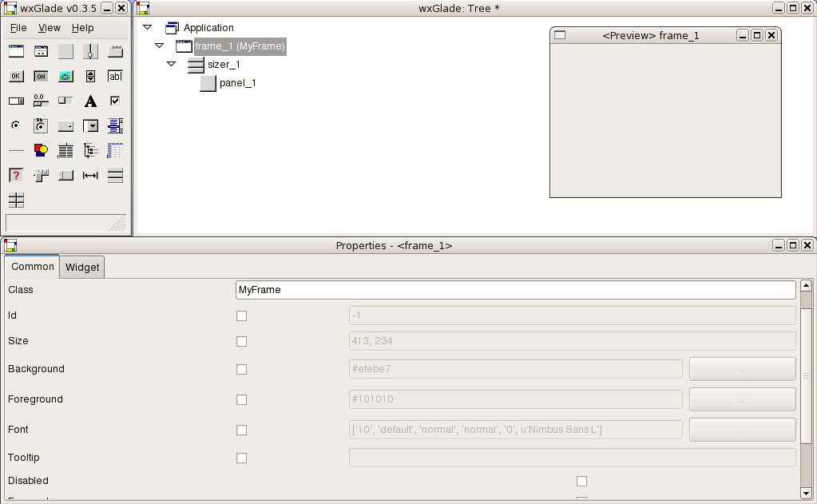The height and width of the screenshot is (504, 817).
Task: Collapse the frame_1 tree node
Action: (x=159, y=46)
